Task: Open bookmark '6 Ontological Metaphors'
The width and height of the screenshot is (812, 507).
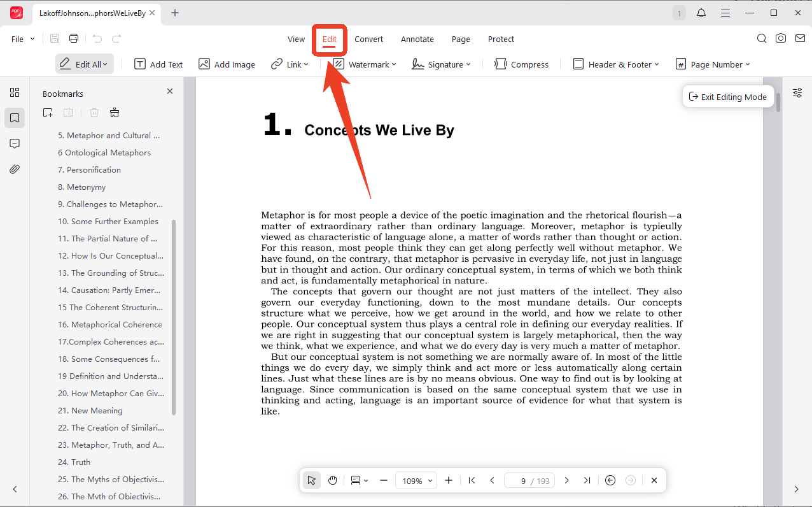Action: click(x=104, y=153)
